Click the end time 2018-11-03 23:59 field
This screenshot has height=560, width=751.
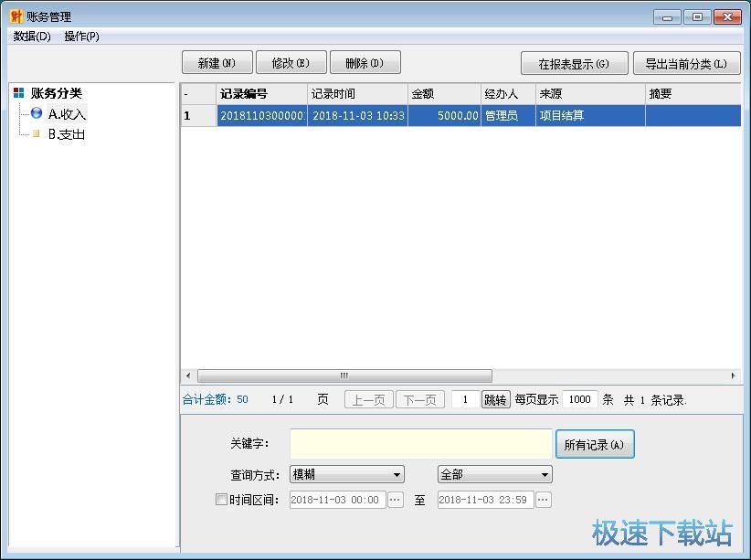[x=485, y=500]
